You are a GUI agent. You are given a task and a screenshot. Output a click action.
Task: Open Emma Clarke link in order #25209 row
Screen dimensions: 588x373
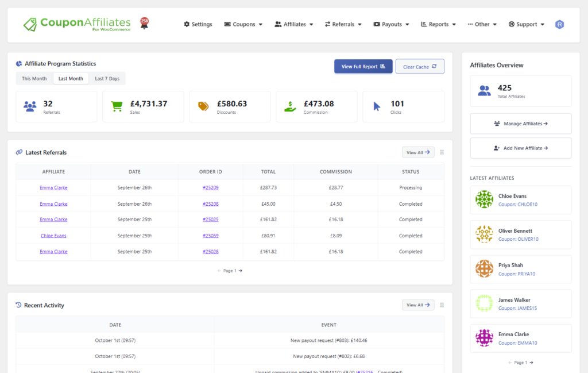[53, 187]
